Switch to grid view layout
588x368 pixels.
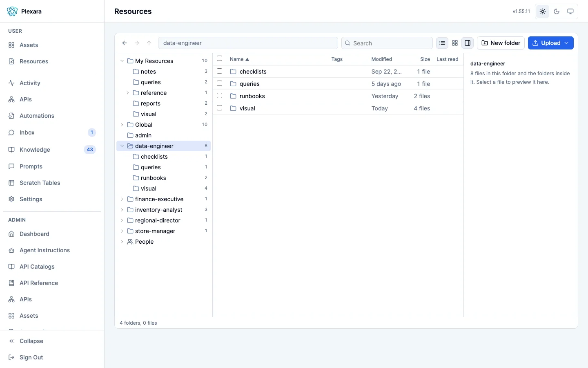click(x=455, y=43)
